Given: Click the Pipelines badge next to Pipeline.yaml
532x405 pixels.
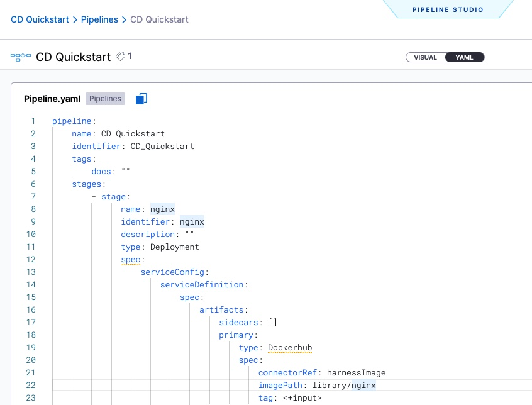Looking at the screenshot, I should tap(105, 99).
